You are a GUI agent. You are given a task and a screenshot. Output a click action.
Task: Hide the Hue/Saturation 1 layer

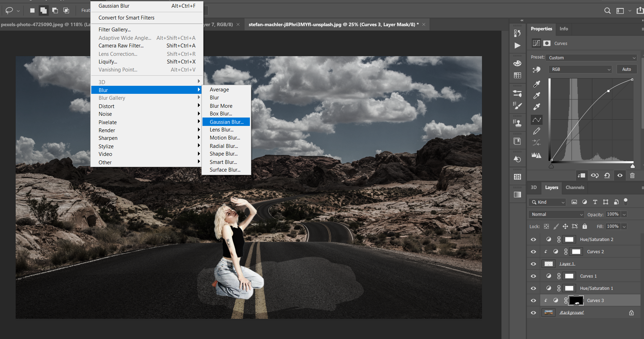click(534, 288)
